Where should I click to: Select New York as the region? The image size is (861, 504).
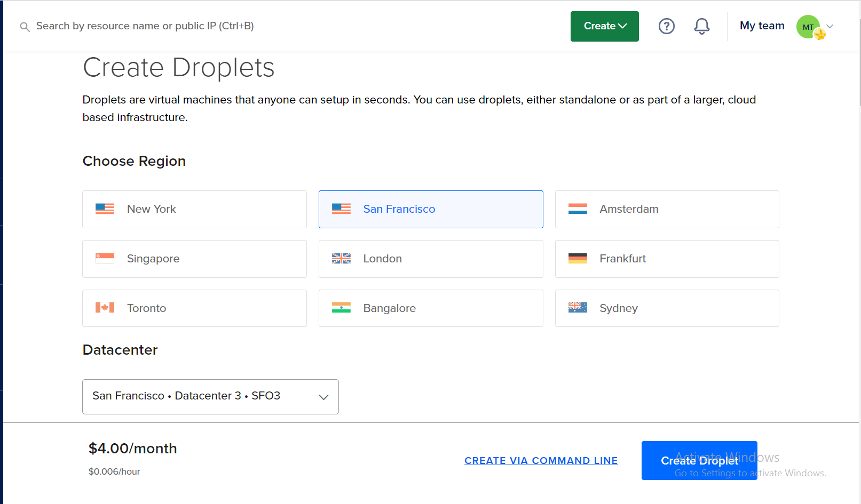(194, 209)
